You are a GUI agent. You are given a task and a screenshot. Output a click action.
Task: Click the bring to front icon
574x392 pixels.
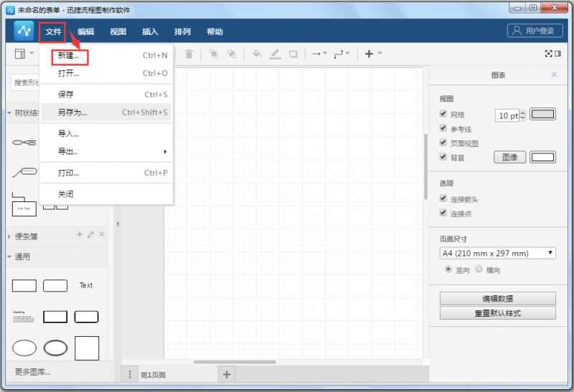(x=213, y=54)
